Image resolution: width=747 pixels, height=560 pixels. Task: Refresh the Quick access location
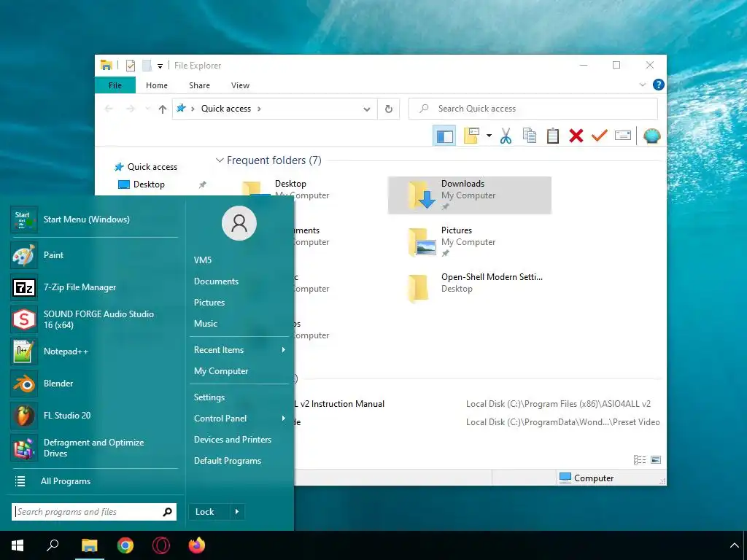(x=389, y=109)
